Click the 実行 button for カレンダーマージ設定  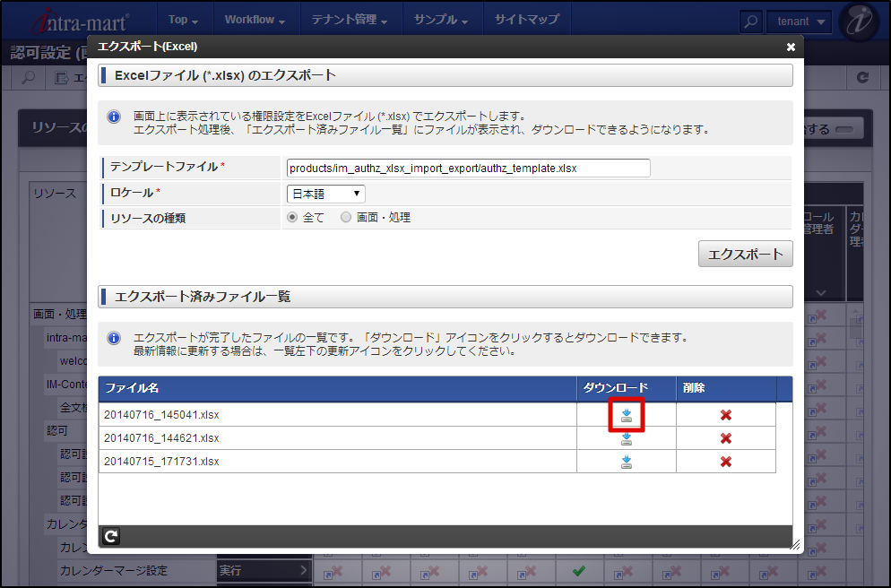point(263,570)
